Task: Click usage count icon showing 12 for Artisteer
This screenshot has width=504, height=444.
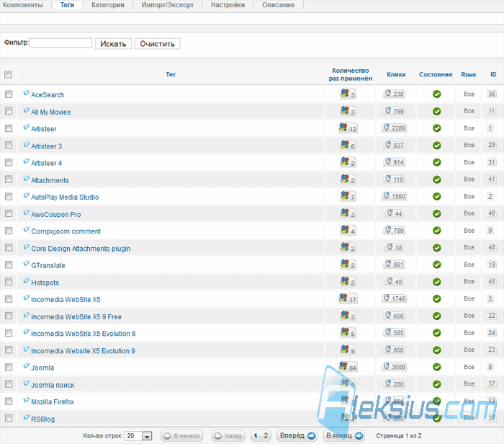Action: pyautogui.click(x=348, y=128)
